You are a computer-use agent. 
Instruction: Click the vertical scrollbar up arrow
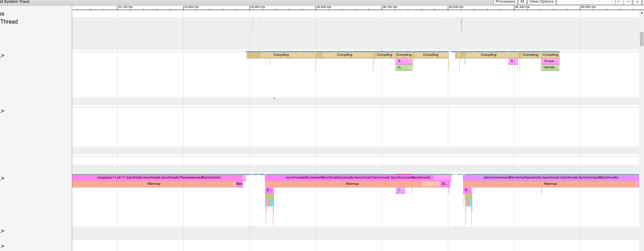(x=642, y=12)
